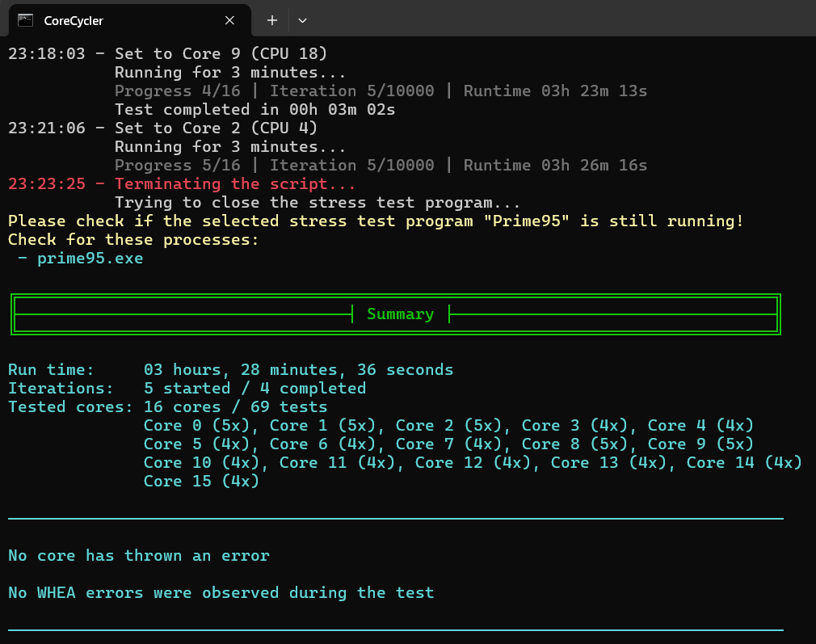Expand the new tab profile dropdown

coord(302,20)
